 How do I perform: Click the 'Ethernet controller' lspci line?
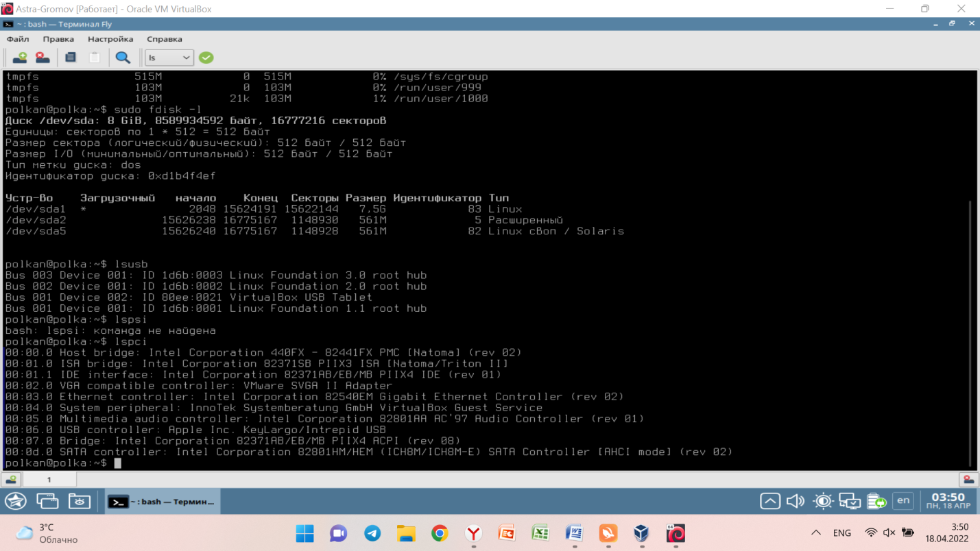point(314,397)
